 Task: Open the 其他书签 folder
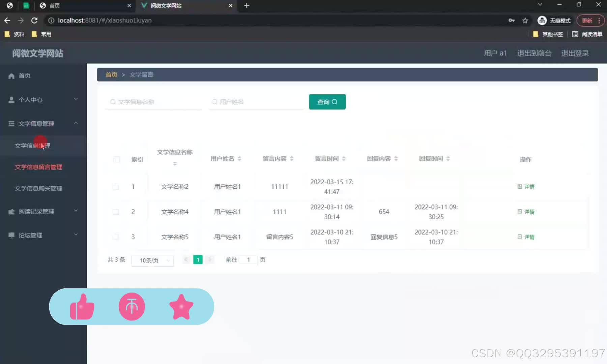click(x=548, y=34)
